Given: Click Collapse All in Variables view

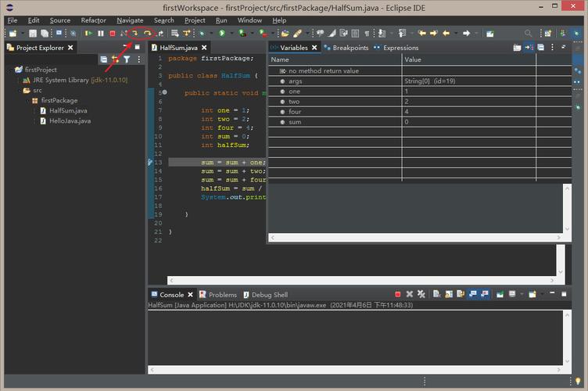Looking at the screenshot, I should [541, 47].
